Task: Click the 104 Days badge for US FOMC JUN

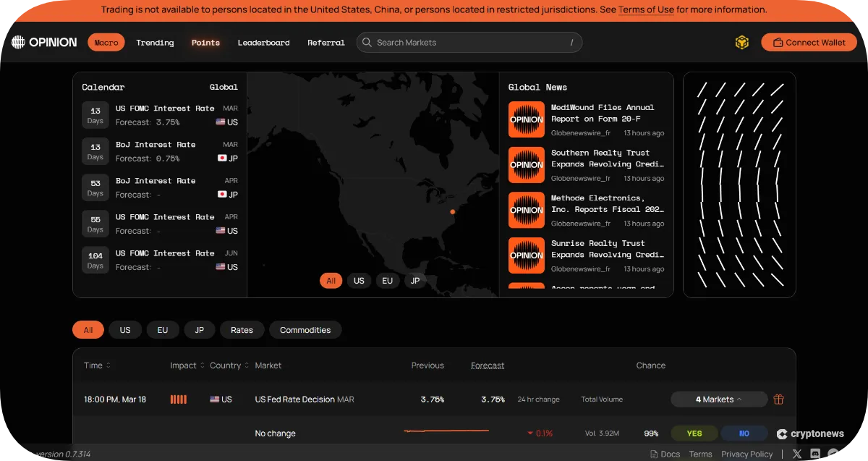Action: [95, 260]
